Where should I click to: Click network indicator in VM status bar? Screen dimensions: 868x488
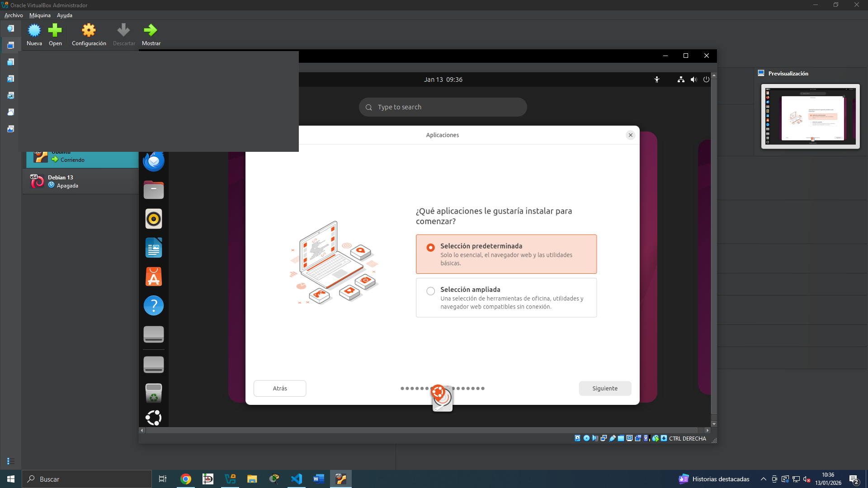[x=604, y=438]
